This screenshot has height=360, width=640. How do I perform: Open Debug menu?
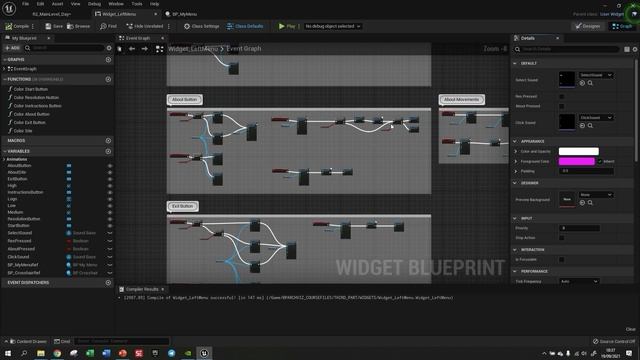(94, 4)
